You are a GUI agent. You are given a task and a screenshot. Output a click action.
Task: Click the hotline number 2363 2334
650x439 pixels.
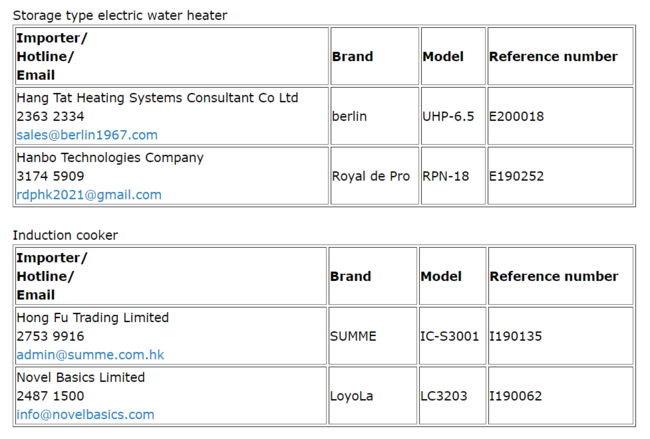pos(50,116)
